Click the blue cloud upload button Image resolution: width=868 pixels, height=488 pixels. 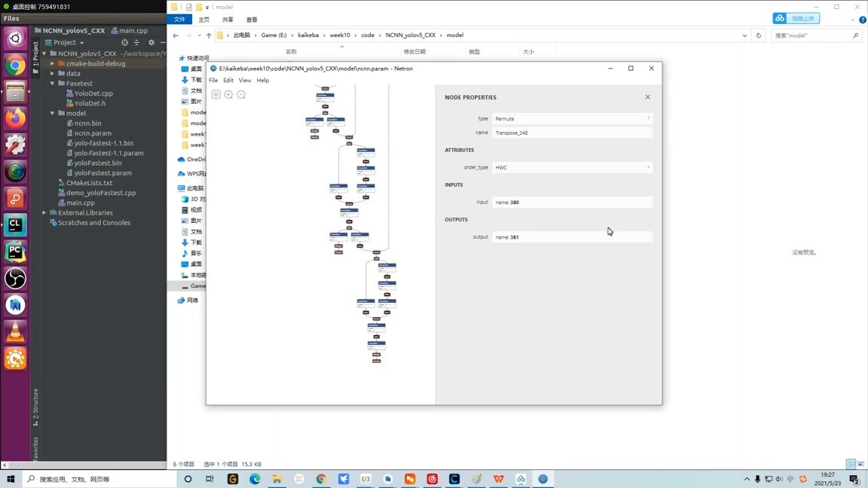[x=796, y=18]
